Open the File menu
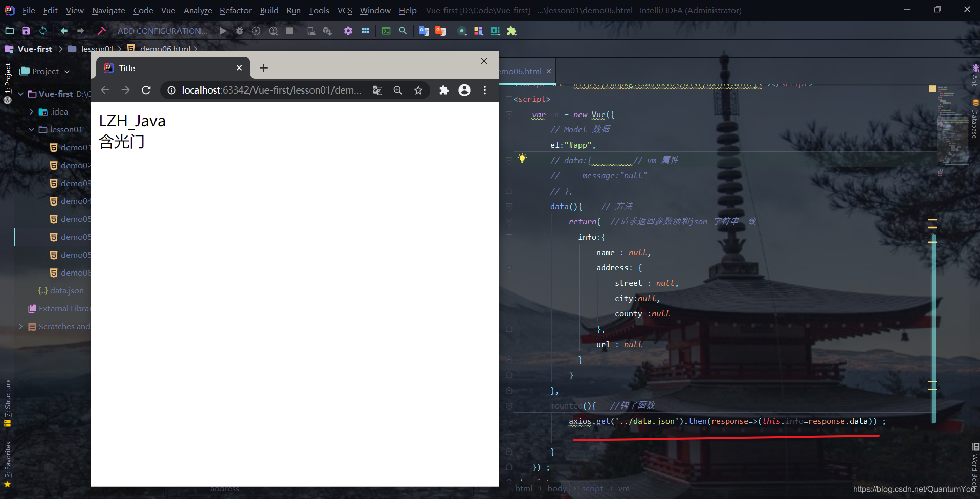Viewport: 980px width, 499px height. point(29,10)
